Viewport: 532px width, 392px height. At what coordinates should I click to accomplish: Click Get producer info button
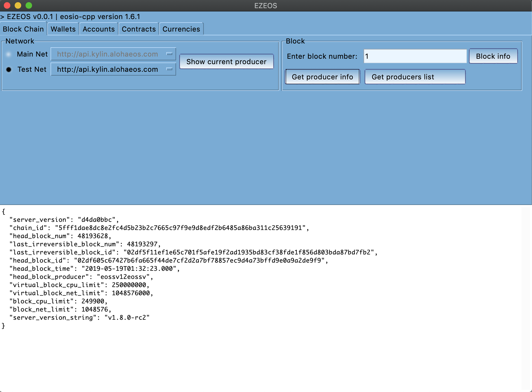pos(322,77)
